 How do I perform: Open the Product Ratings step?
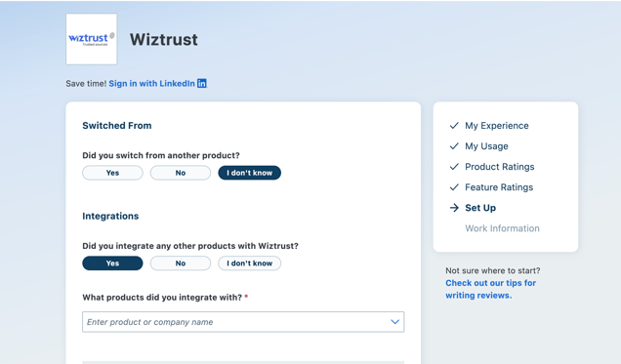499,167
